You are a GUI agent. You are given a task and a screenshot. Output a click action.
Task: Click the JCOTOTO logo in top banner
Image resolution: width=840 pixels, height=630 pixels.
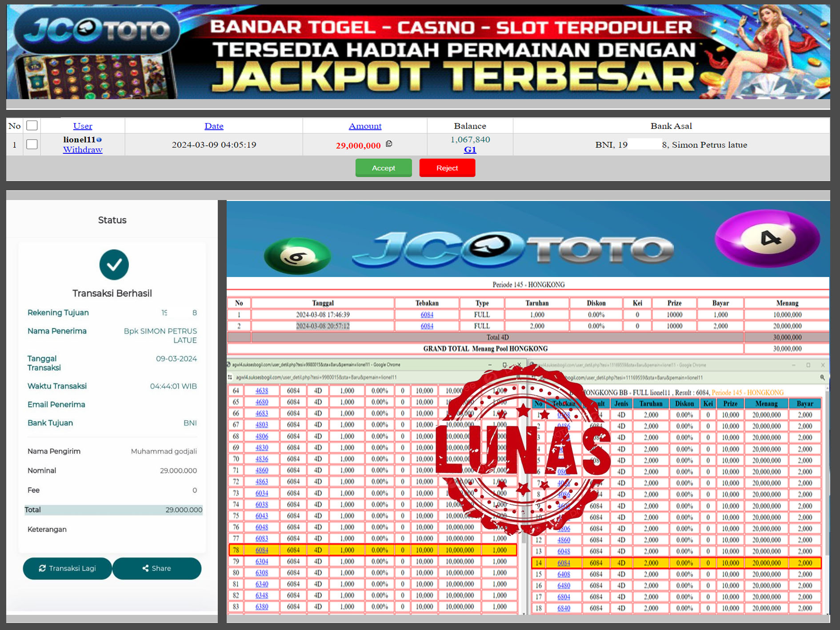click(x=97, y=30)
